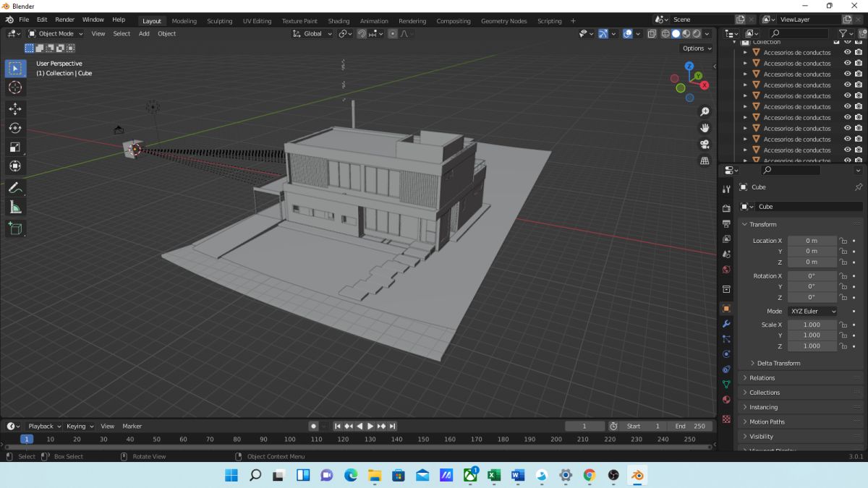Switch to solid viewport shading

click(x=676, y=33)
